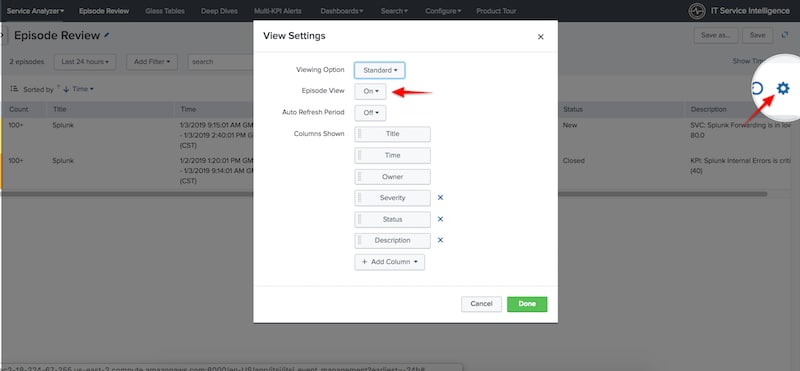The height and width of the screenshot is (371, 800).
Task: Click the green Done button
Action: coord(527,304)
